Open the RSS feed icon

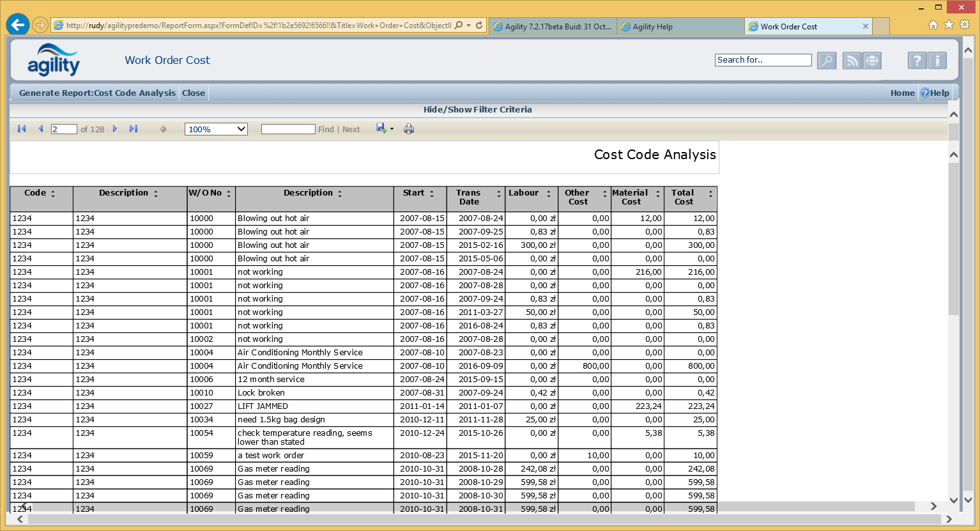(x=852, y=61)
